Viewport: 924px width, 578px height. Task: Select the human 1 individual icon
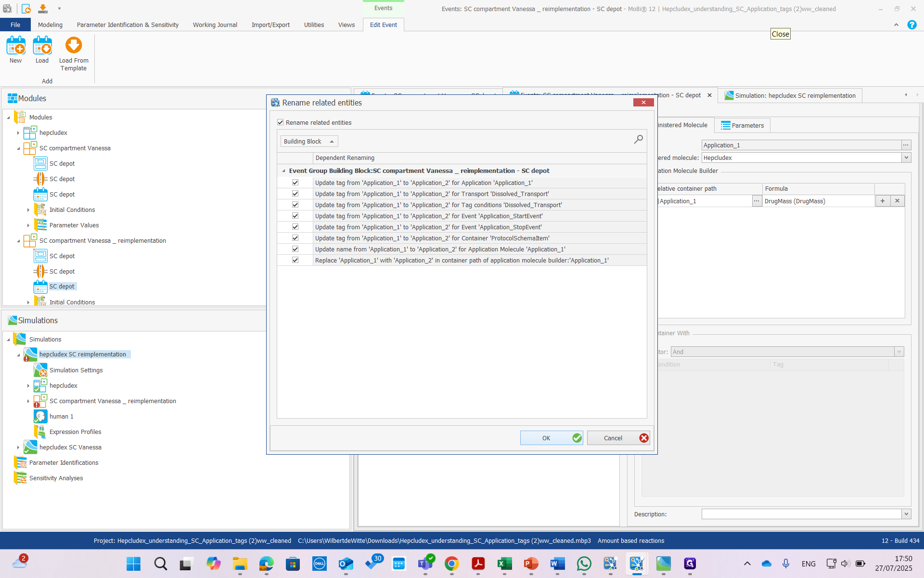pos(40,417)
